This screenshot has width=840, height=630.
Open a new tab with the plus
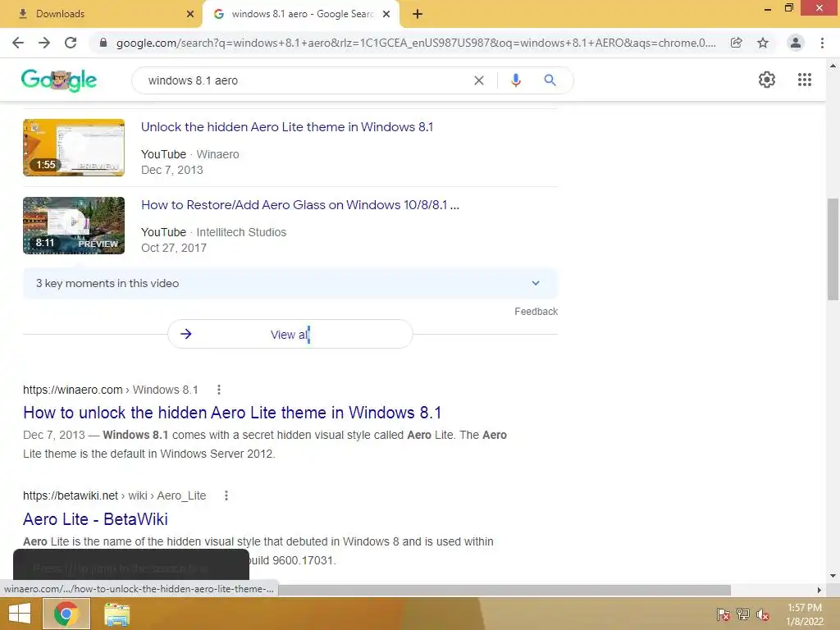tap(418, 14)
